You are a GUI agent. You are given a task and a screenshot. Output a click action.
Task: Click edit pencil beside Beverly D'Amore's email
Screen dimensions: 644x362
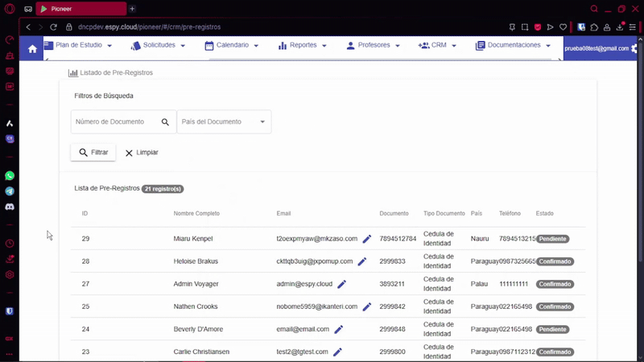point(339,329)
